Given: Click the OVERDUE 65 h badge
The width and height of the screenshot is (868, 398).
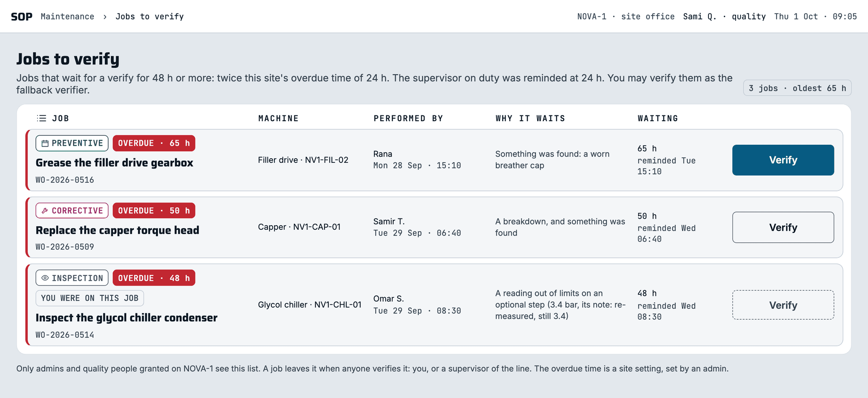Looking at the screenshot, I should coord(154,143).
